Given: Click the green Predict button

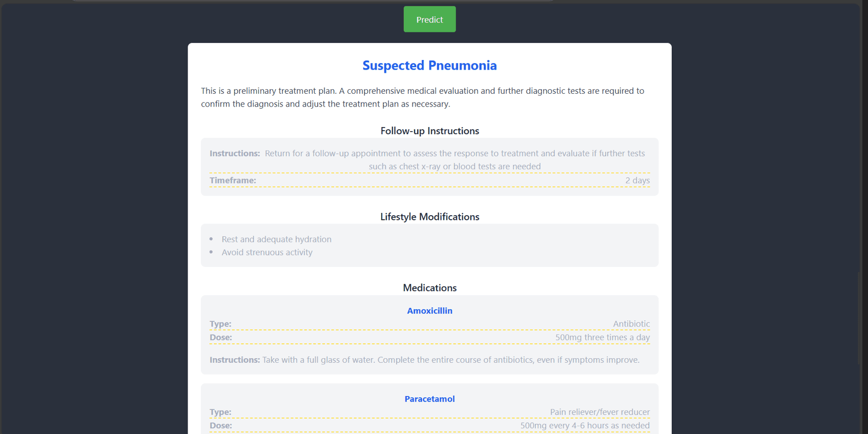Looking at the screenshot, I should pos(429,19).
